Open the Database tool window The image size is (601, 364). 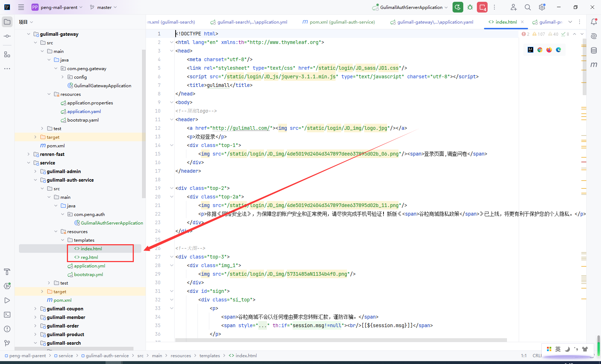point(594,50)
